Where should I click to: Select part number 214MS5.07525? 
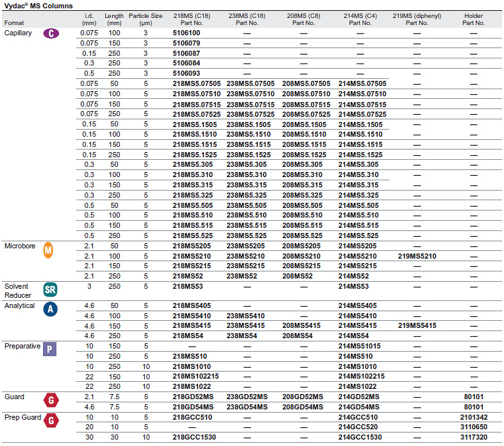[362, 114]
